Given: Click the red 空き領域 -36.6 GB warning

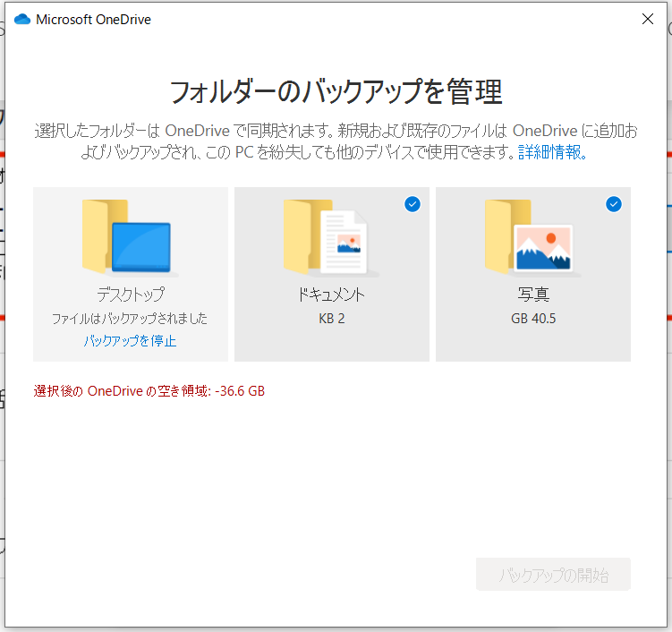Looking at the screenshot, I should pos(149,391).
